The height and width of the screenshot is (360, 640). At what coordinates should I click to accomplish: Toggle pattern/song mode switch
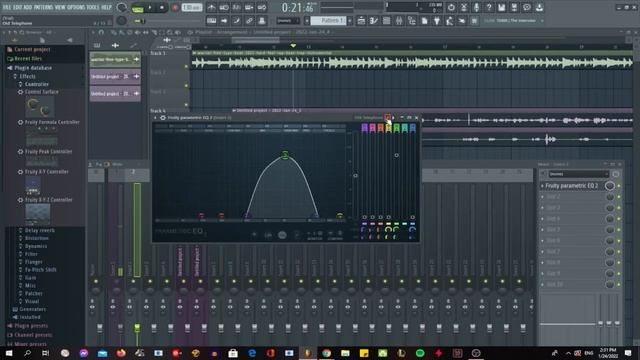point(138,8)
